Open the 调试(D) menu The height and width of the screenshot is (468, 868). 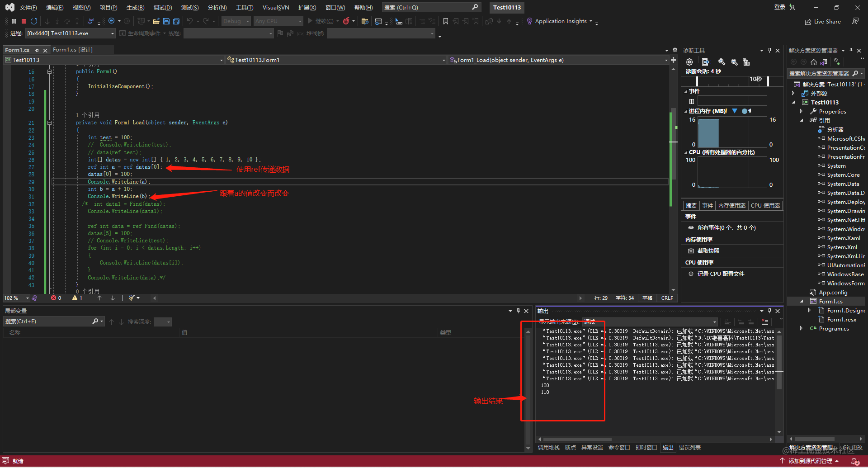163,7
